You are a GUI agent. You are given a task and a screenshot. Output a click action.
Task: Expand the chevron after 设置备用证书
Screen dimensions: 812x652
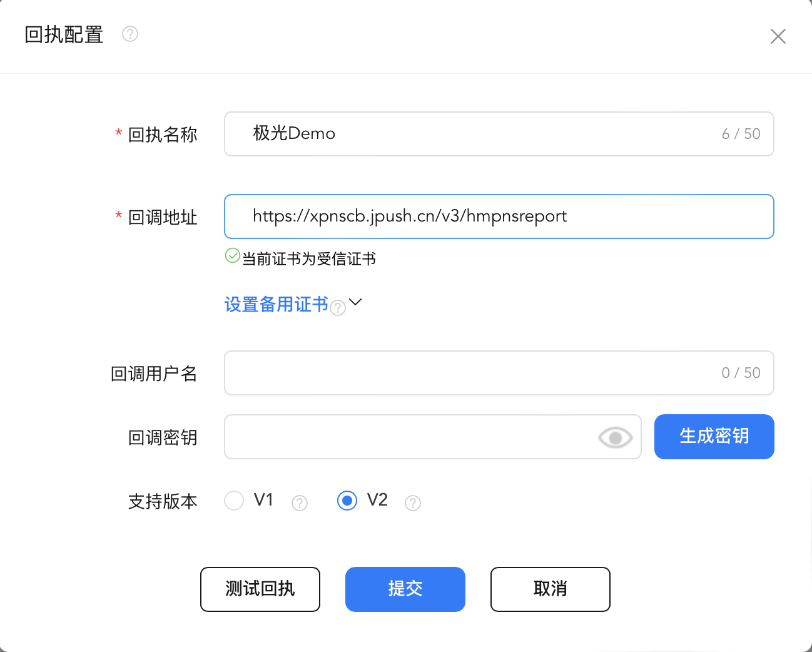click(355, 302)
